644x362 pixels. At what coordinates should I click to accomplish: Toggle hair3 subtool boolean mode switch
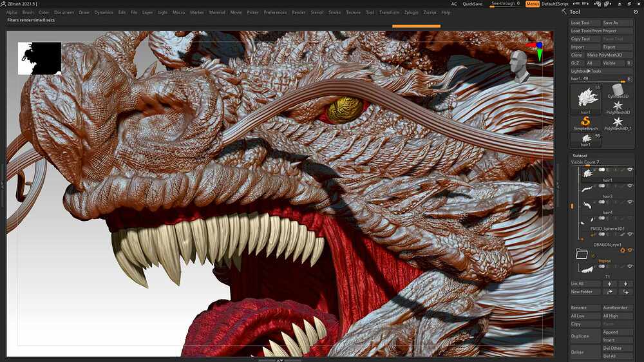click(601, 186)
